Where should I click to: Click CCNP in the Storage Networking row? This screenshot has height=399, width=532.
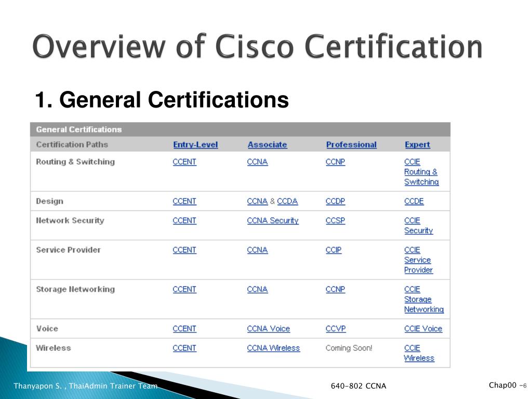[x=336, y=289]
